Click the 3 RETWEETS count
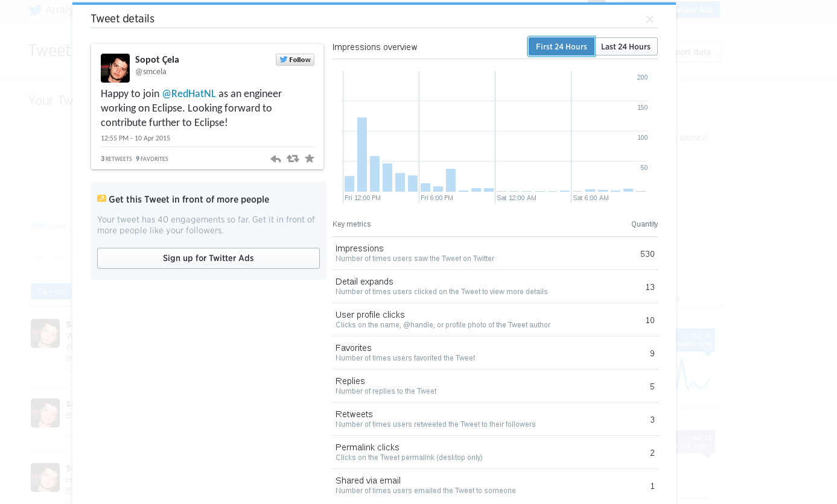 coord(116,159)
